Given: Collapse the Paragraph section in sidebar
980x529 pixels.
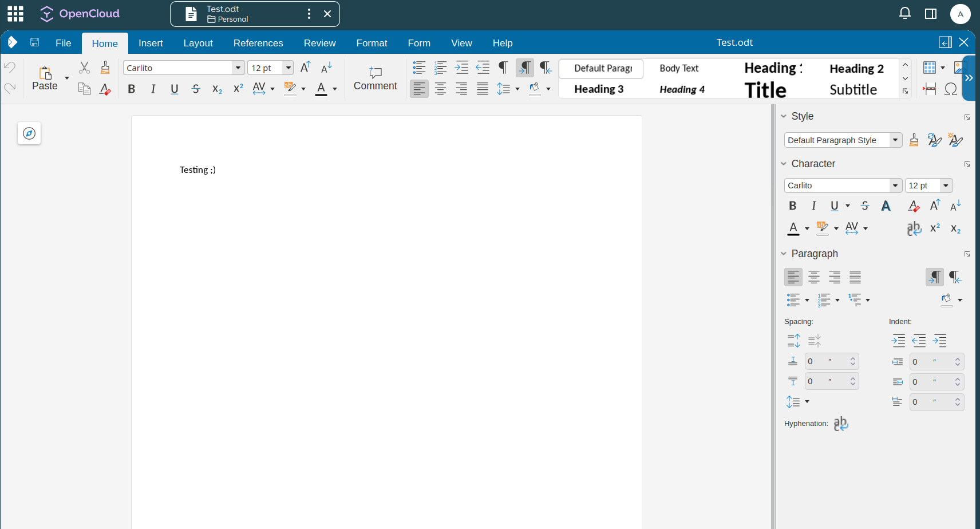Looking at the screenshot, I should [x=784, y=254].
